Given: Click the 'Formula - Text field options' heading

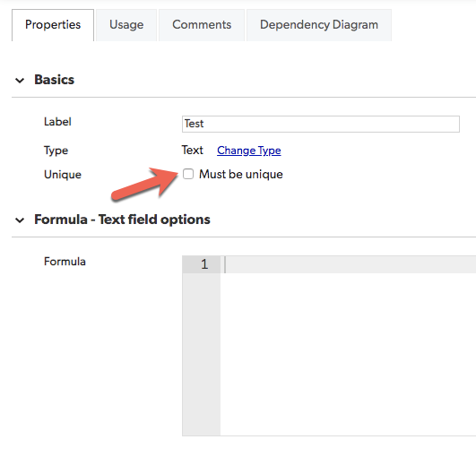Looking at the screenshot, I should (x=122, y=220).
